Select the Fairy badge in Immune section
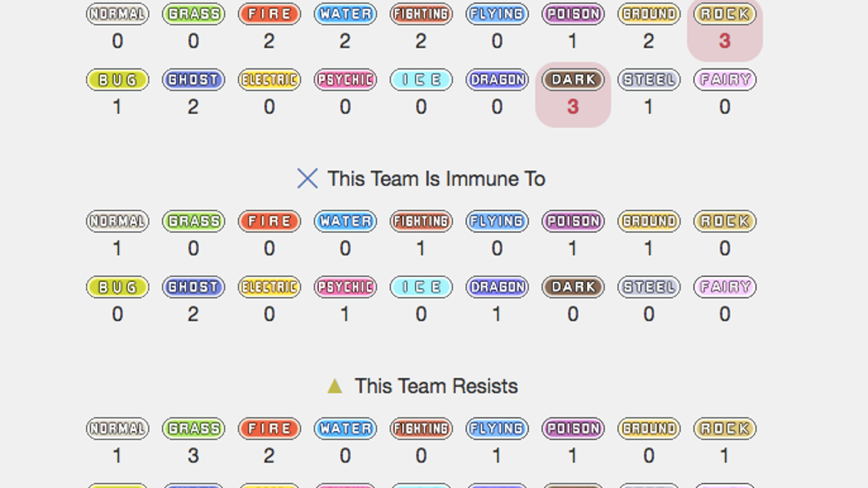 pos(725,287)
